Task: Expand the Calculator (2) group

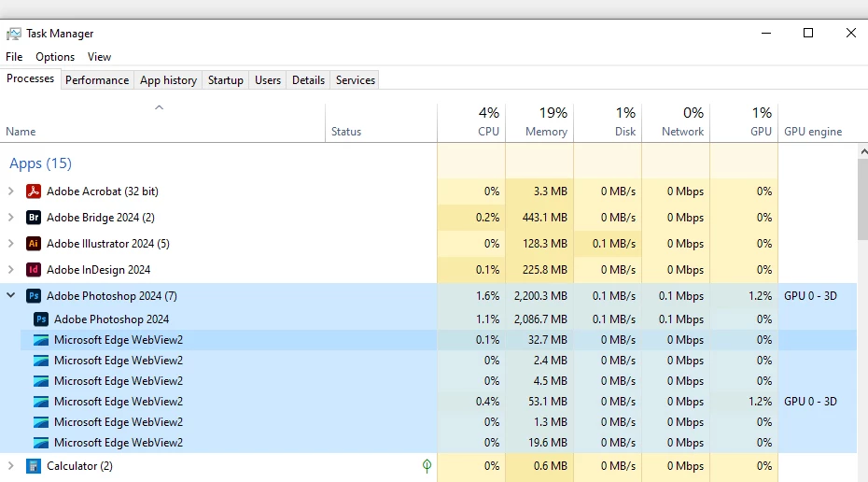Action: (10, 466)
